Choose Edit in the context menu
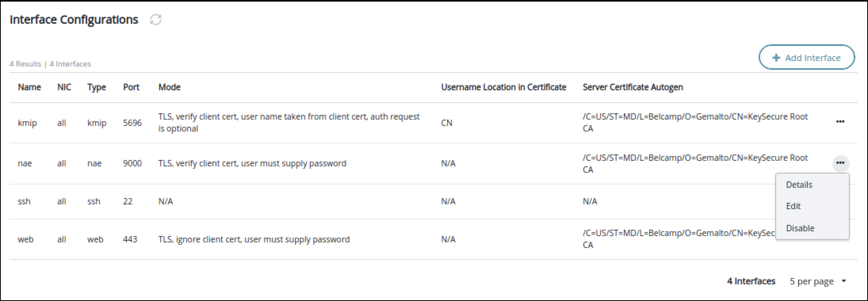The height and width of the screenshot is (301, 868). pyautogui.click(x=793, y=206)
